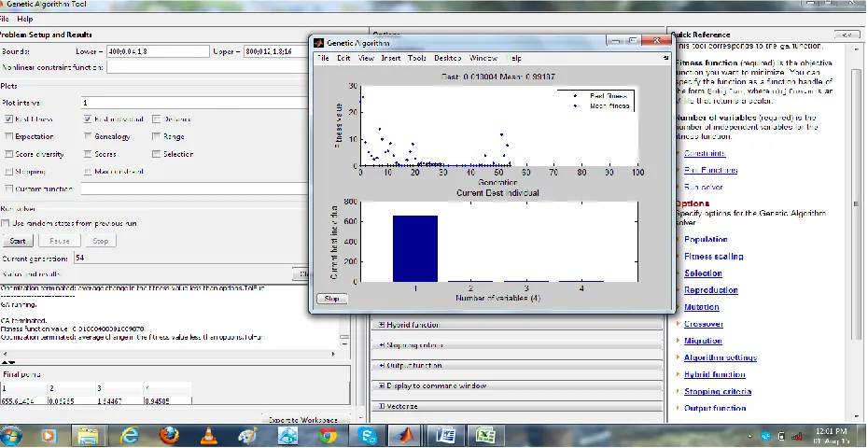868x448 pixels.
Task: Open the Tools menu in figure window
Action: pyautogui.click(x=417, y=58)
